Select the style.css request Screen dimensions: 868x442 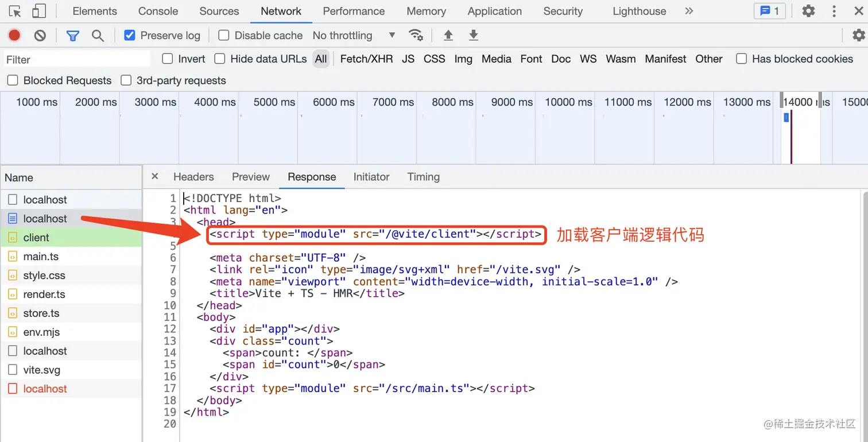coord(71,276)
